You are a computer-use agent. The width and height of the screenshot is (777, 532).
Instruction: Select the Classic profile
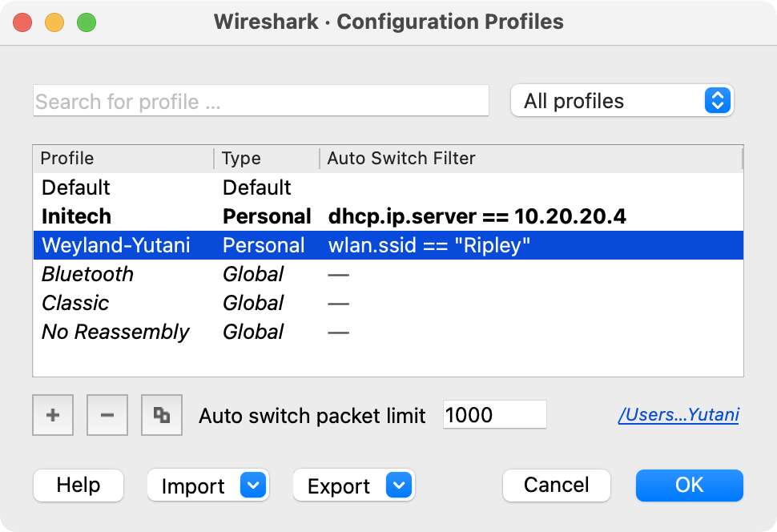pyautogui.click(x=120, y=303)
